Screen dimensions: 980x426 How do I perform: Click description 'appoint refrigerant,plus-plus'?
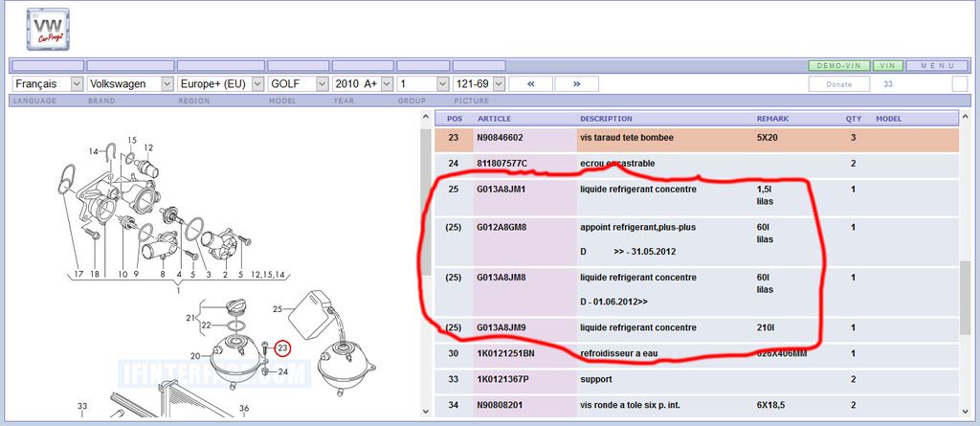[637, 227]
